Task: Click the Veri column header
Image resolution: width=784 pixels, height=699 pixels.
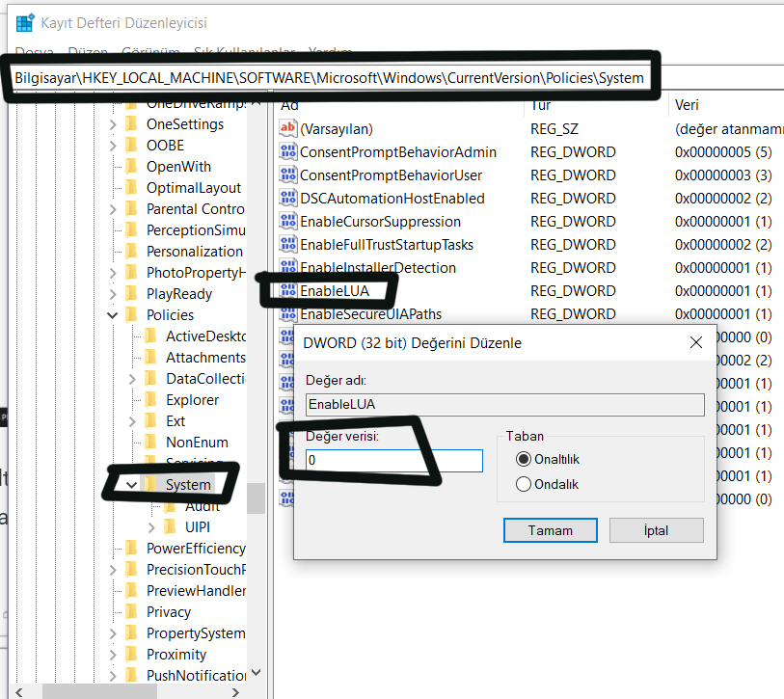Action: [687, 105]
